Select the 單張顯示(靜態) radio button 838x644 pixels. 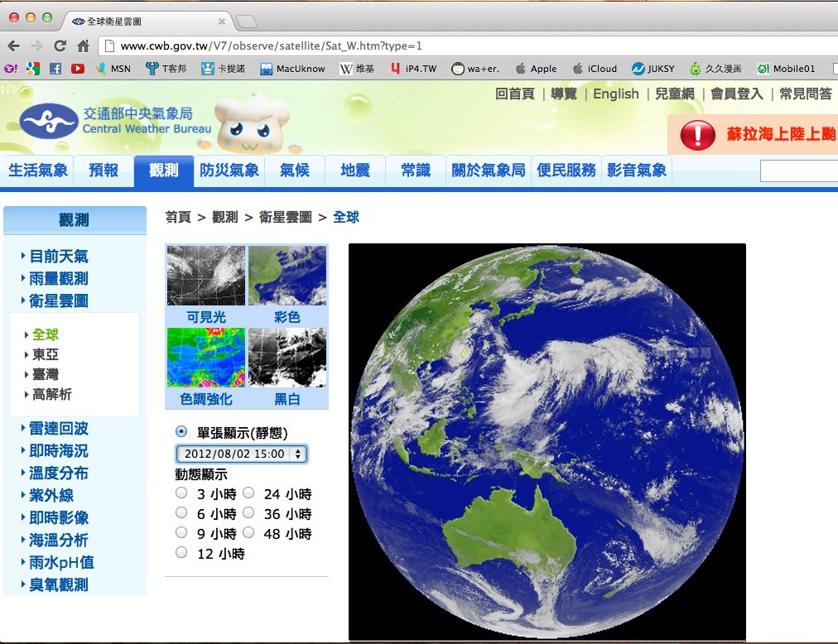pos(181,431)
